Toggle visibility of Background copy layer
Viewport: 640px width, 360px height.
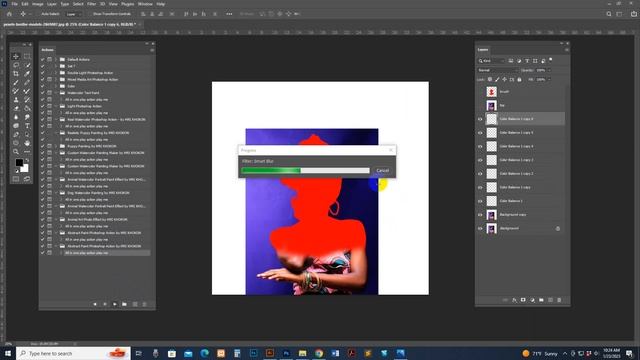(480, 215)
